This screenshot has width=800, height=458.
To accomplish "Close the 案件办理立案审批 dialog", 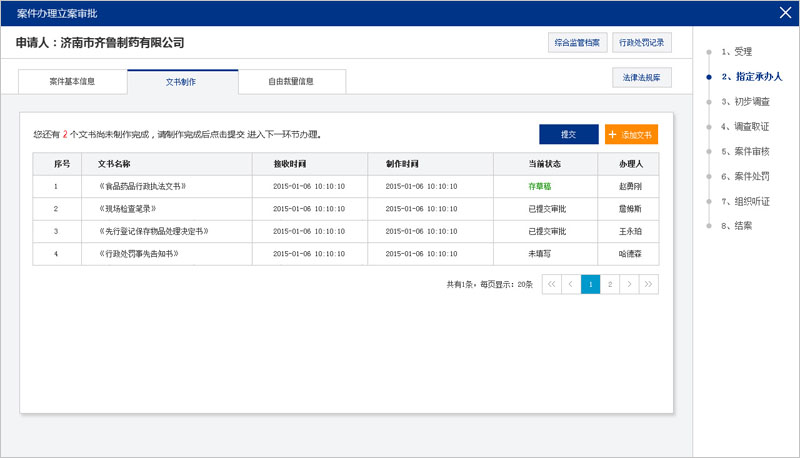I will [x=785, y=13].
